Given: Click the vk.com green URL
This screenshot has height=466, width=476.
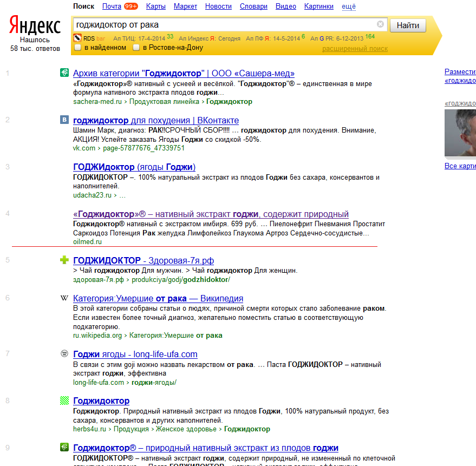Looking at the screenshot, I should 84,148.
